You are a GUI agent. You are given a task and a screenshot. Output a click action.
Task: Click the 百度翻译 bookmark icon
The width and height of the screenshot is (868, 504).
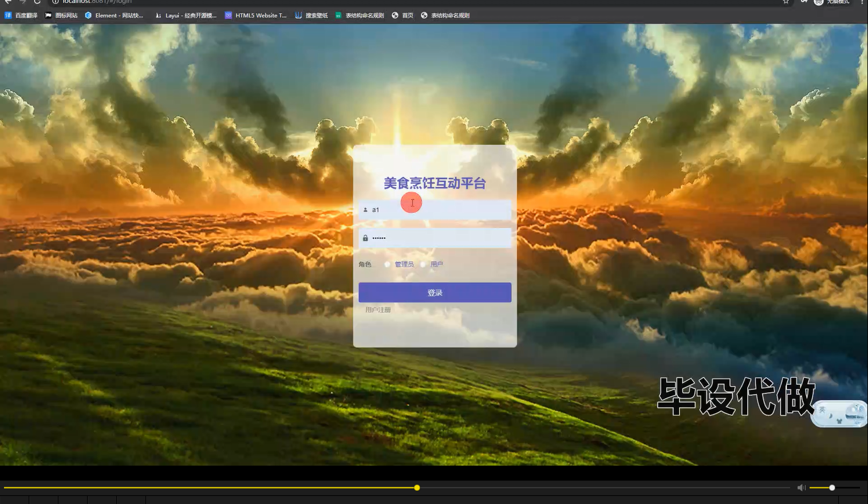pos(8,15)
